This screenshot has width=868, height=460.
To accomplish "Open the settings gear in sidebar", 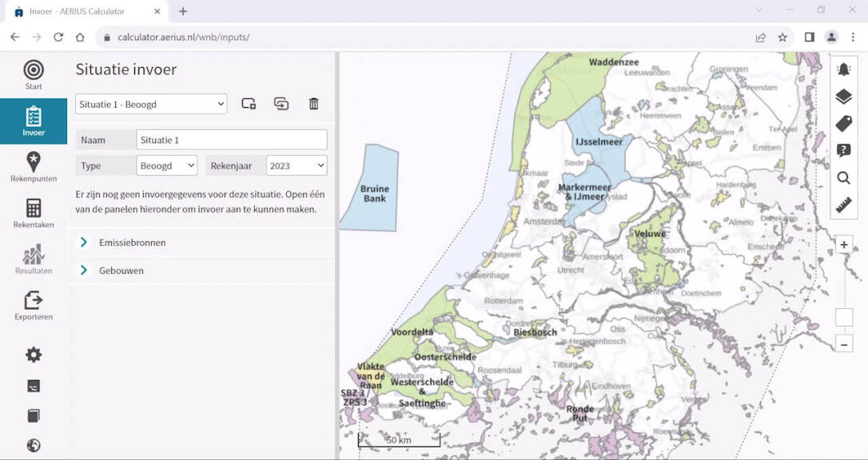I will click(x=34, y=355).
